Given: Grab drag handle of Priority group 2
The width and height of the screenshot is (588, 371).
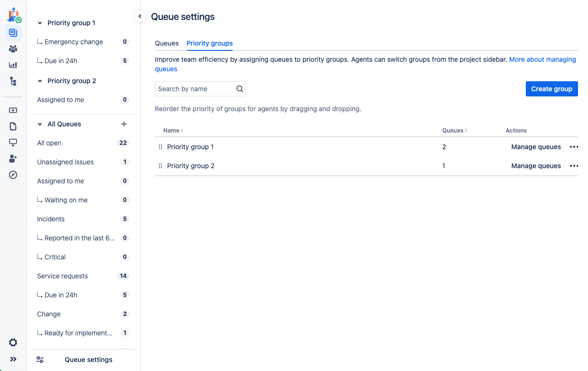Looking at the screenshot, I should (x=161, y=166).
